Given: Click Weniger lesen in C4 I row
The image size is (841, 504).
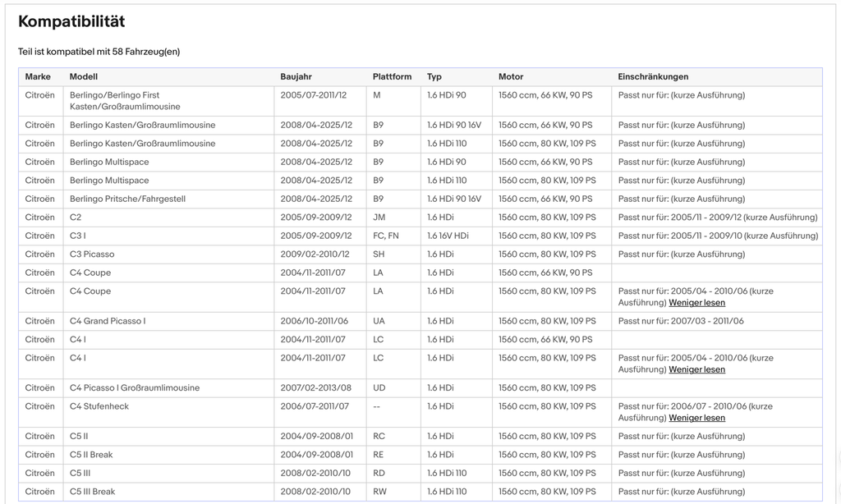Looking at the screenshot, I should [x=696, y=369].
